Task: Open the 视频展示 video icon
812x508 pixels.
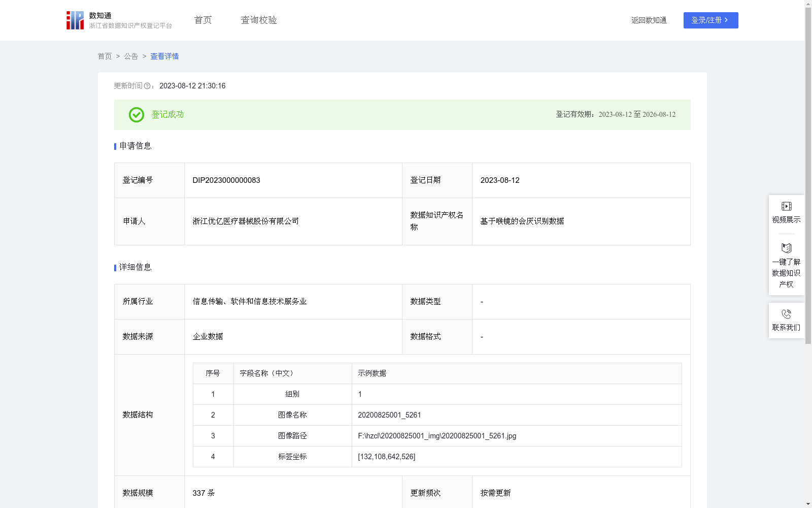Action: [786, 206]
